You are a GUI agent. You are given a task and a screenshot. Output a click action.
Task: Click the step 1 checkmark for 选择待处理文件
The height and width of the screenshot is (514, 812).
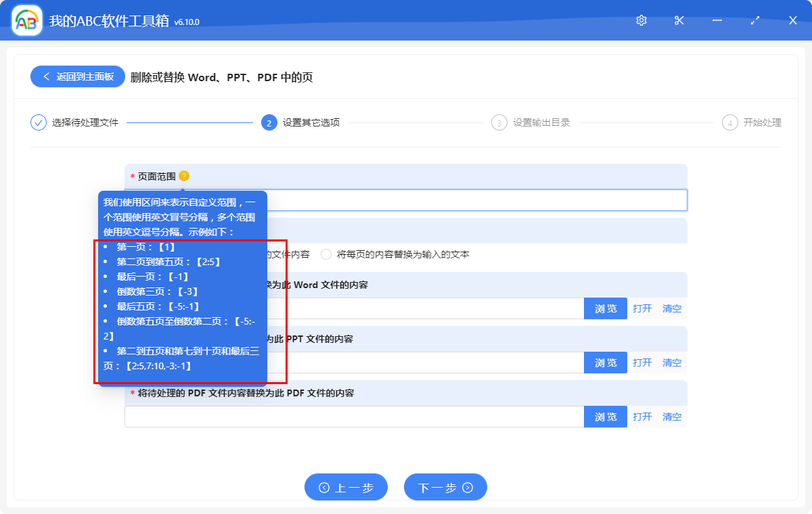point(39,122)
